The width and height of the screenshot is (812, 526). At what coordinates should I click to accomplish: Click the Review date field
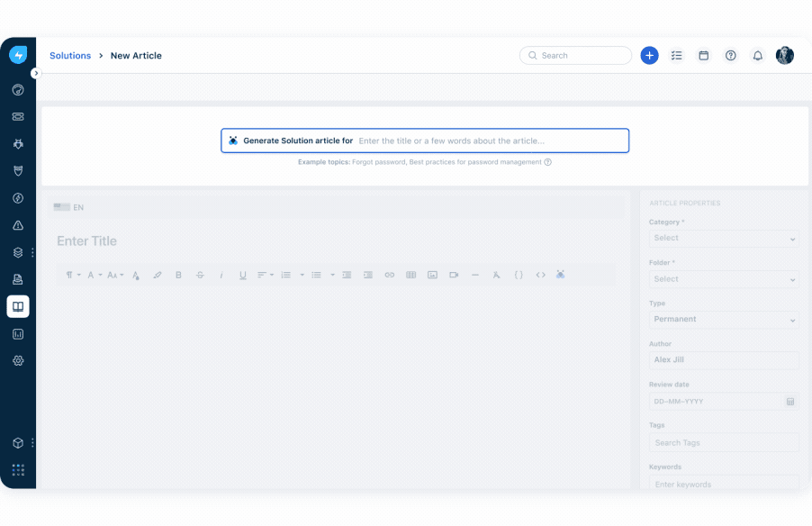click(724, 402)
